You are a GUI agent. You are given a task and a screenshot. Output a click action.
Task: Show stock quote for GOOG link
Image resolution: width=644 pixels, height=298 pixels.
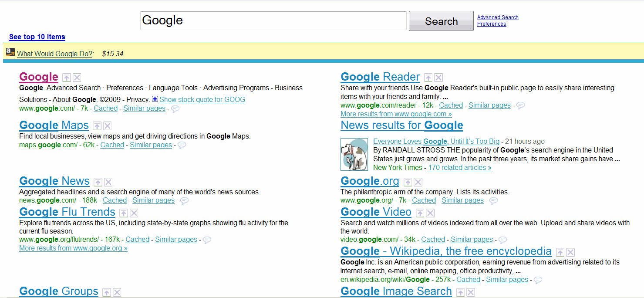[202, 99]
